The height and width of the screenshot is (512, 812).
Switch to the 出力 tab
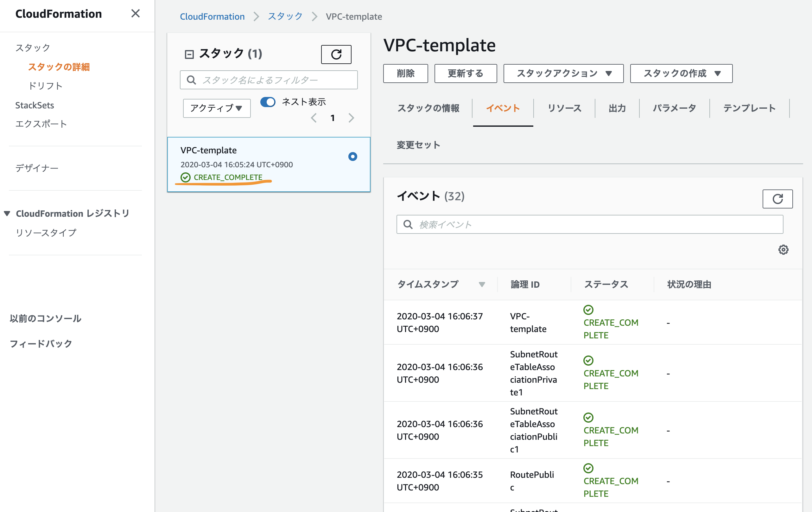click(617, 108)
